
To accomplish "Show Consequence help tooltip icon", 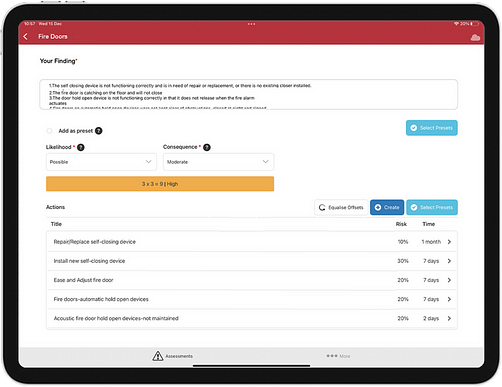I will 207,147.
